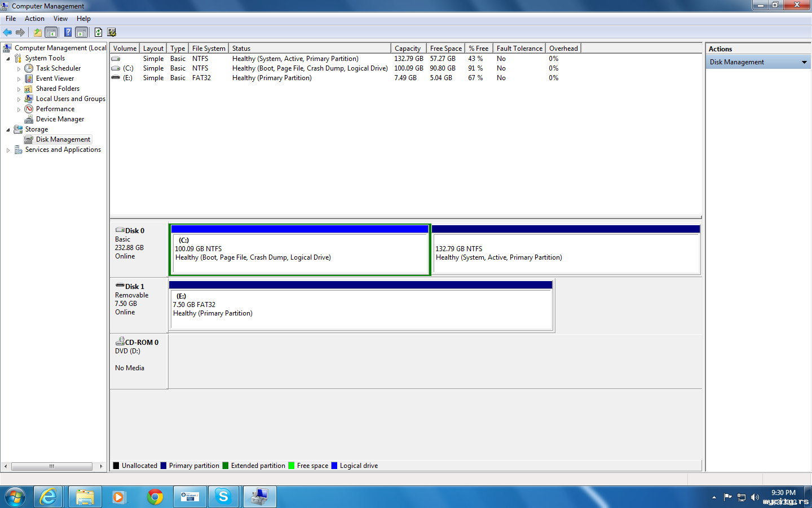Toggle Show/Hide Action Pane toolbar button
The height and width of the screenshot is (508, 812).
82,32
